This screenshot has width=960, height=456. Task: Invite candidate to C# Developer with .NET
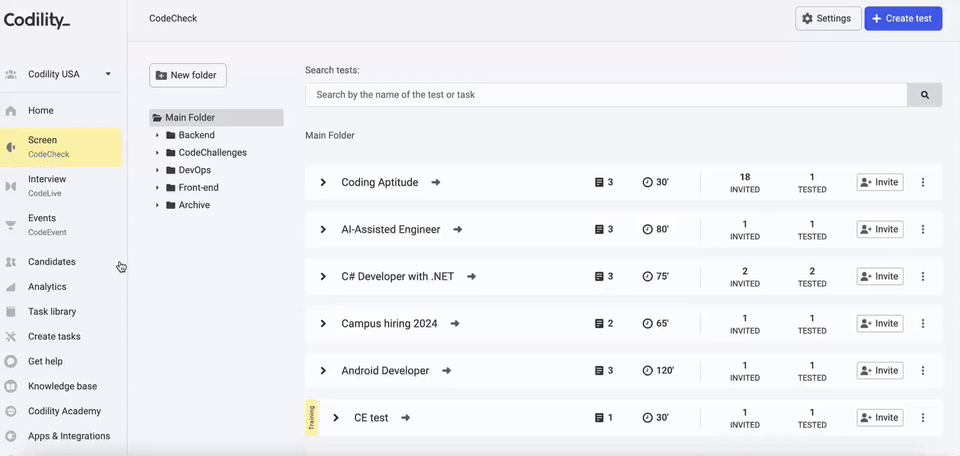[x=880, y=277]
